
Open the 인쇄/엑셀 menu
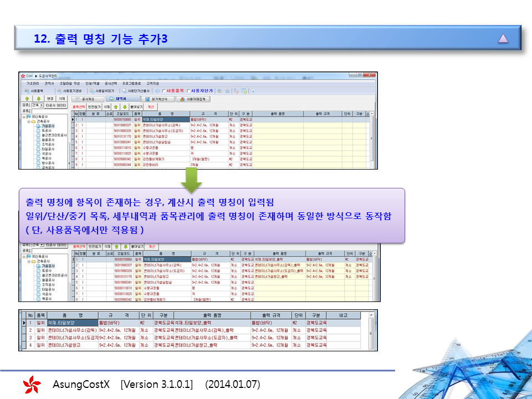(x=93, y=84)
